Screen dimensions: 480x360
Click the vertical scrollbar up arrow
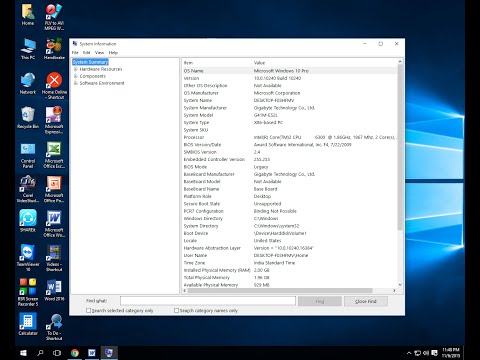[x=400, y=62]
